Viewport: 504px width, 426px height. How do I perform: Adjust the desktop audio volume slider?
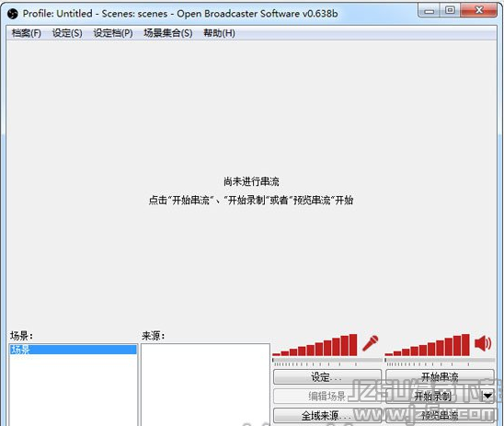point(440,361)
